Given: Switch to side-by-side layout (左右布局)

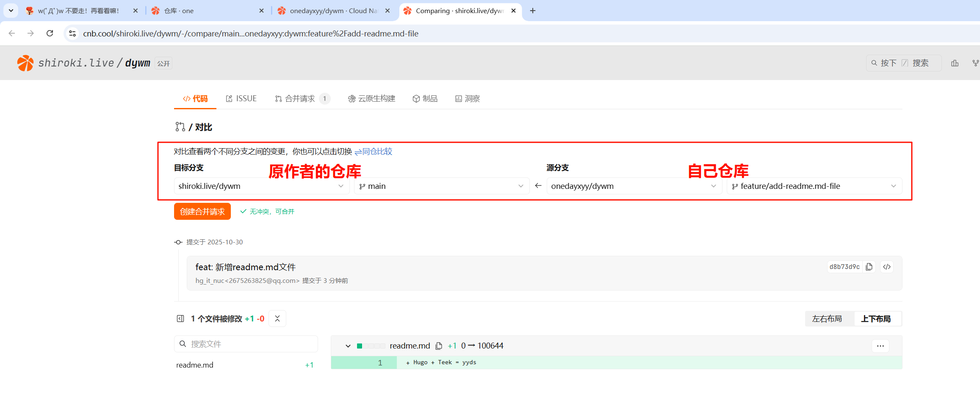Looking at the screenshot, I should click(x=827, y=319).
